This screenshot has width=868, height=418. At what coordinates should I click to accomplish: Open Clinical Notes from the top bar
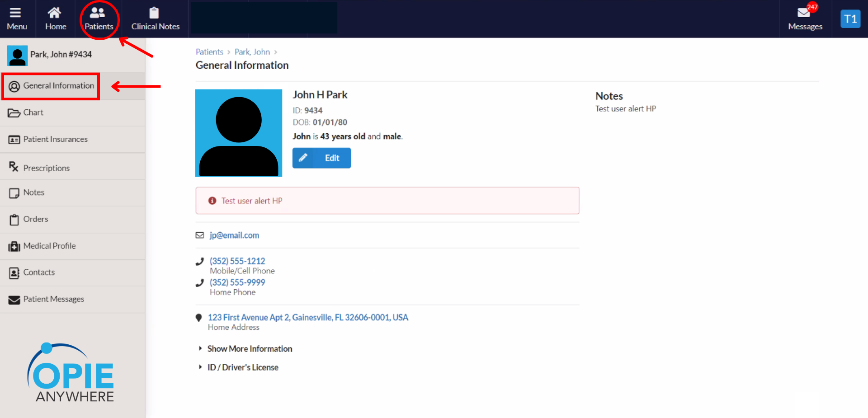point(154,18)
